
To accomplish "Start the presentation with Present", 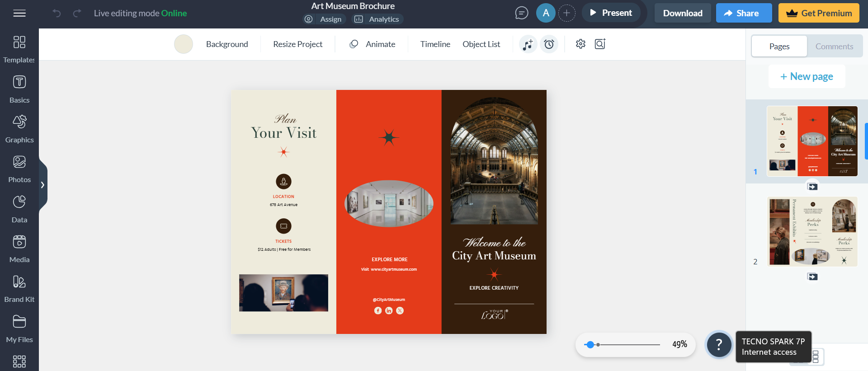I will 611,13.
